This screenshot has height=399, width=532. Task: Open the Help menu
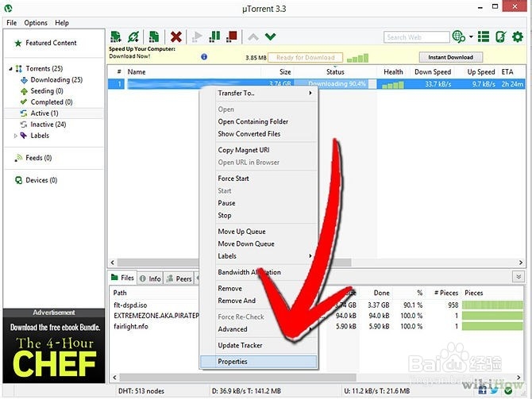pyautogui.click(x=62, y=23)
